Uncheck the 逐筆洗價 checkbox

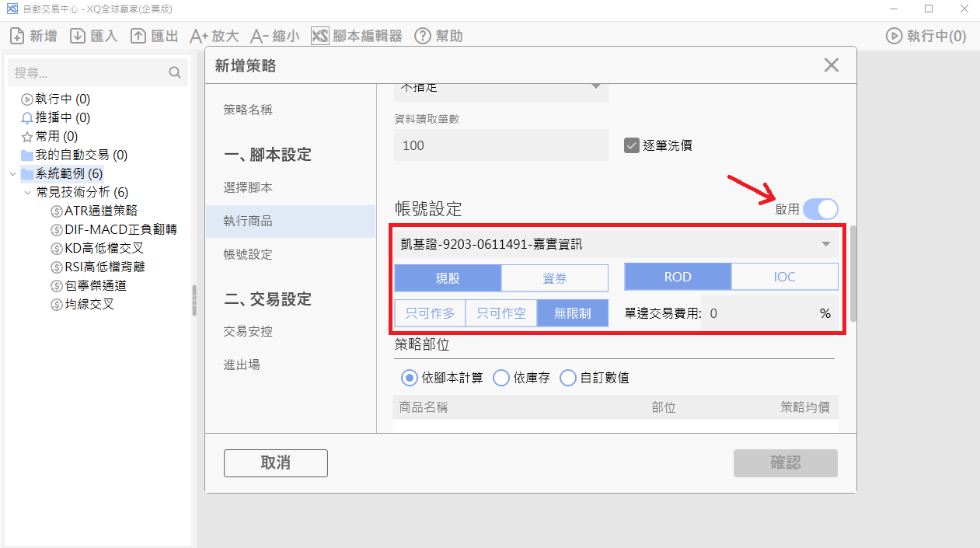coord(632,145)
